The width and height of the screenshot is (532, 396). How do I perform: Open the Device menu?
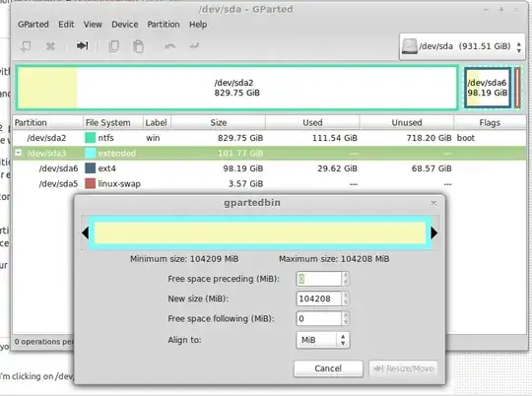(x=125, y=25)
